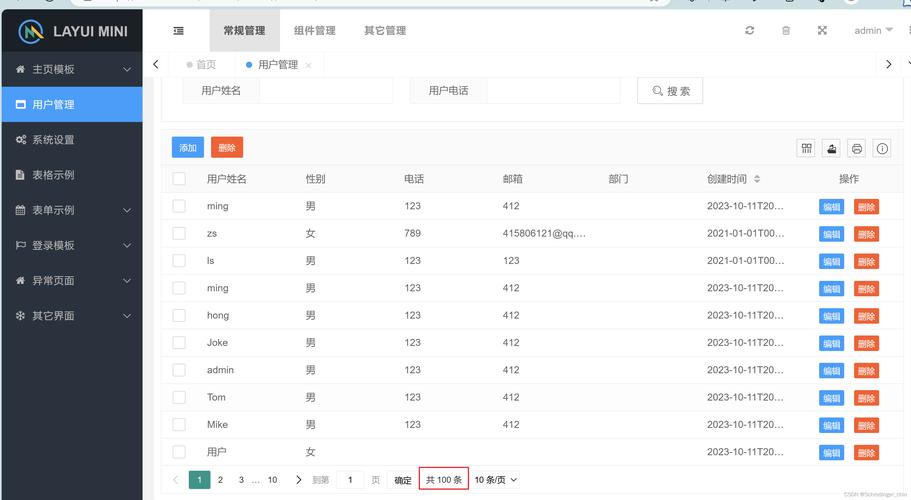Viewport: 911px width, 500px height.
Task: Expand the 主页模板 sidebar menu
Action: click(x=72, y=69)
